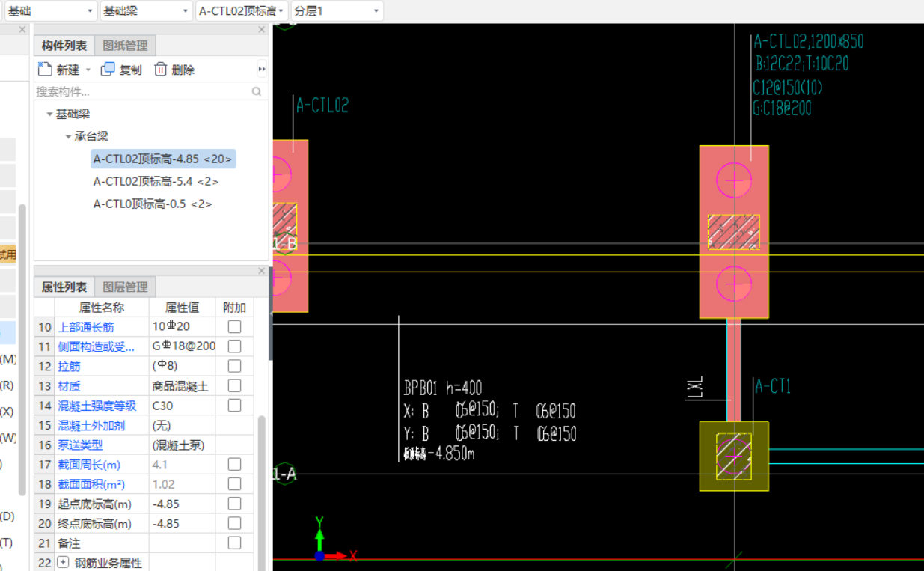Tick the 附加 checkbox for 混凝土强度等级
The width and height of the screenshot is (924, 571).
[x=234, y=405]
